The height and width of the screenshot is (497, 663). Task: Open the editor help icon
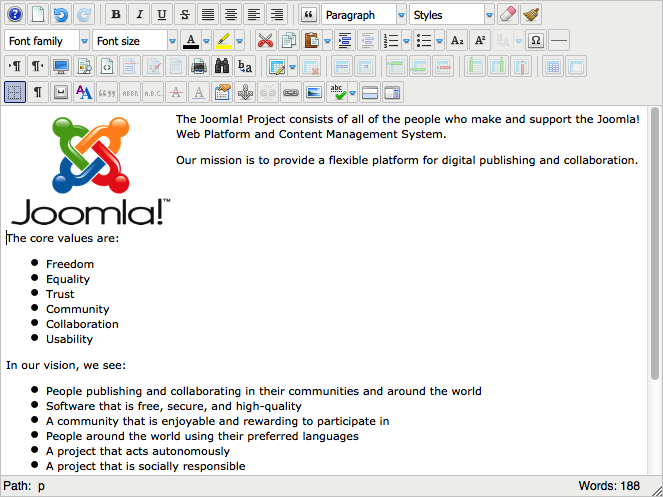(15, 15)
